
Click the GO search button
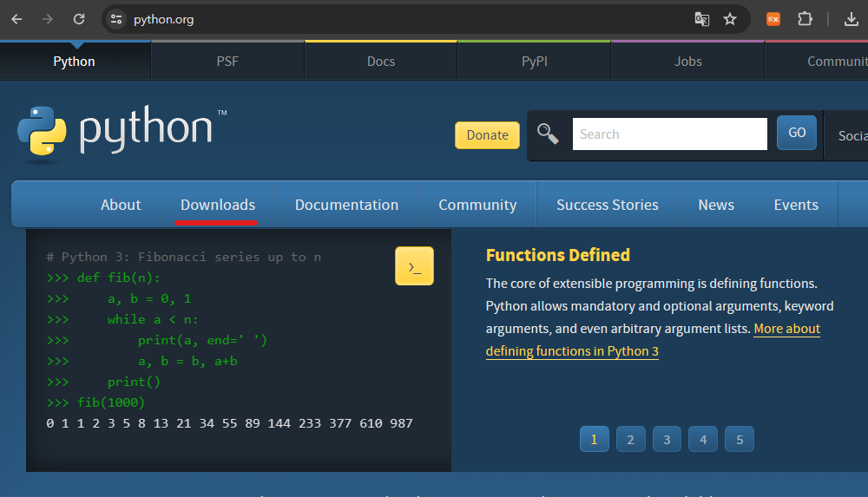[x=797, y=133]
